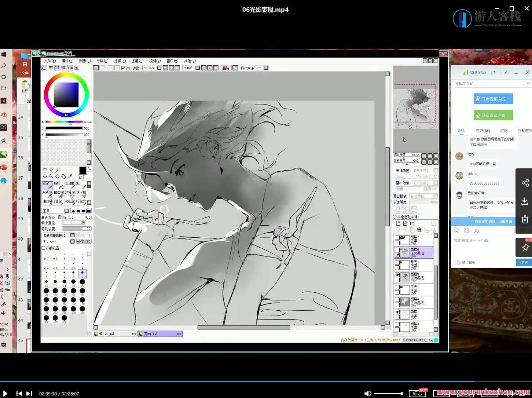
Task: Hide layer 图层5 via eye icon
Action: [x=397, y=275]
